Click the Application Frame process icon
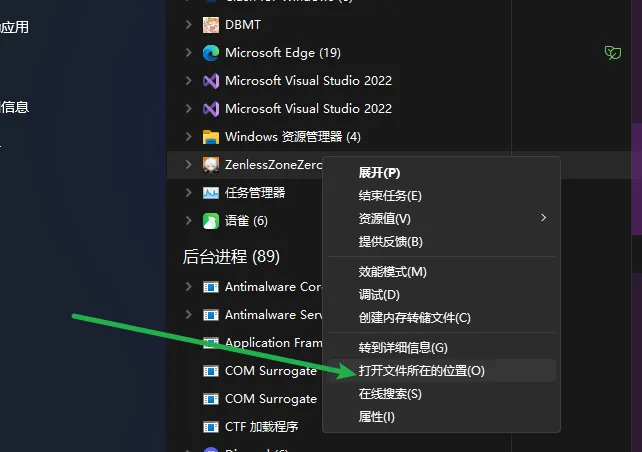 click(211, 343)
